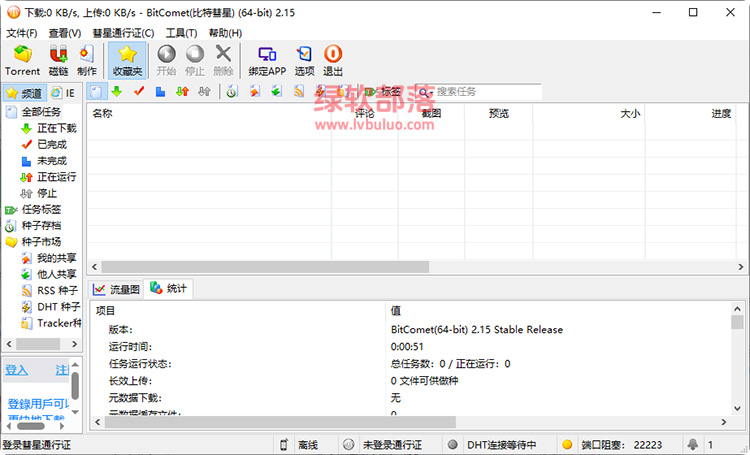
Task: Select 全部任务 in the tree
Action: point(41,112)
